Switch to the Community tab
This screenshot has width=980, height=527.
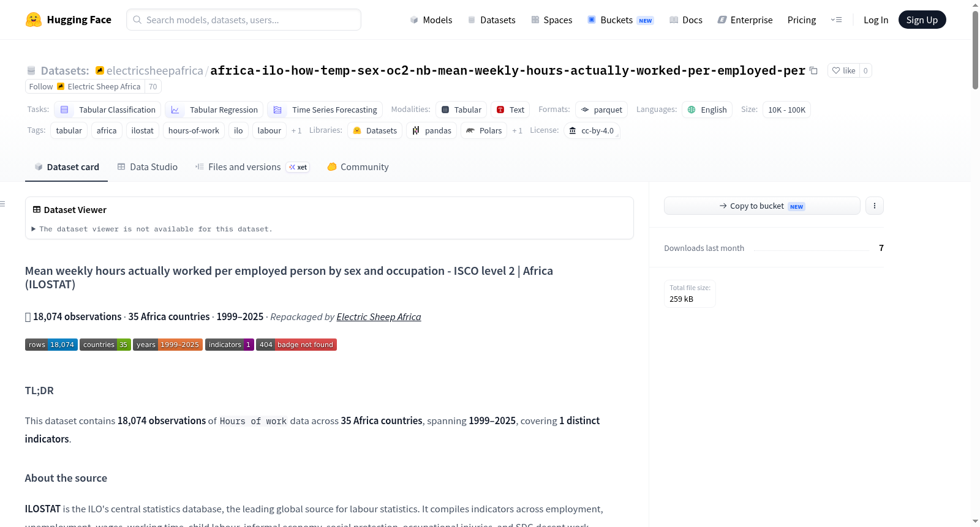358,166
